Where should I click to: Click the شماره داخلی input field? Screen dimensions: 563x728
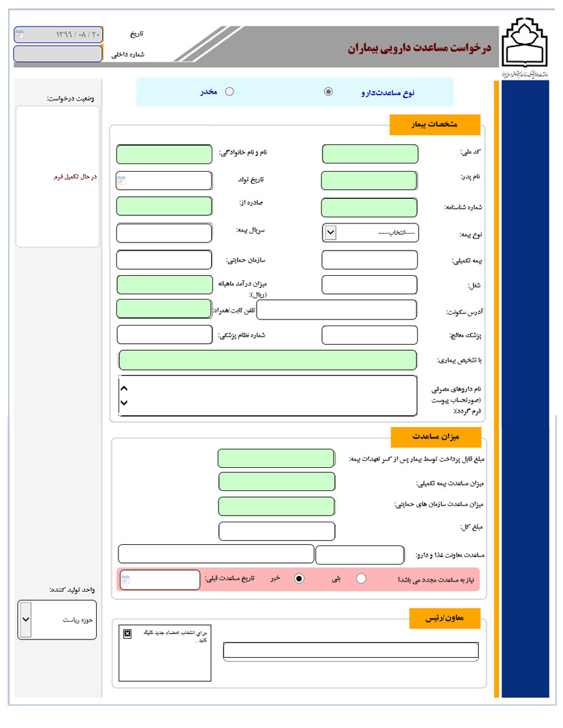(x=58, y=54)
